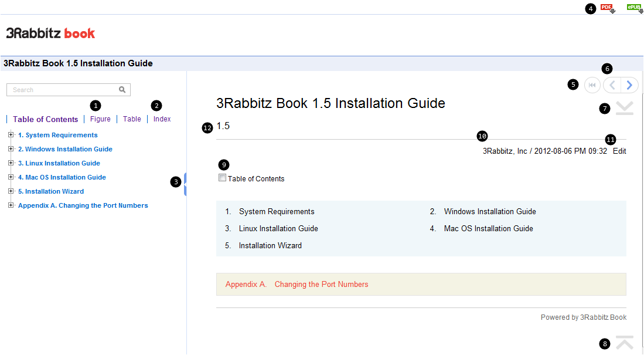Click the version text 1.5
644x355 pixels.
point(223,126)
